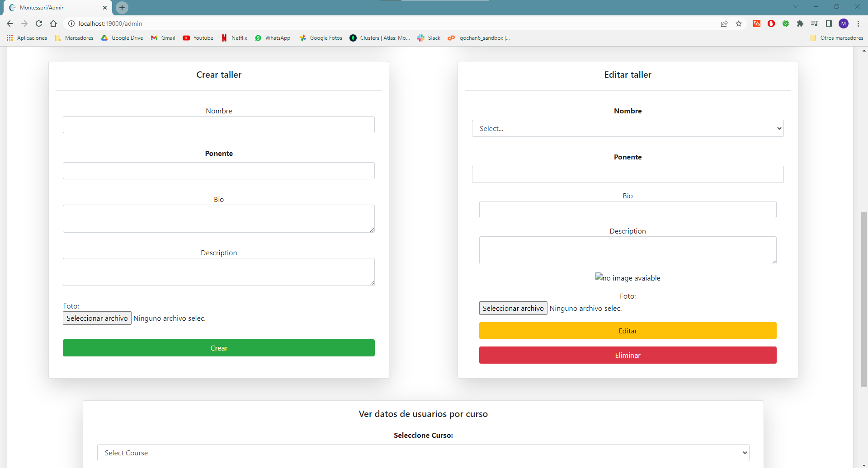Open the Aplicaciones apps shortcut
Viewport: 868px width, 468px height.
click(x=27, y=38)
